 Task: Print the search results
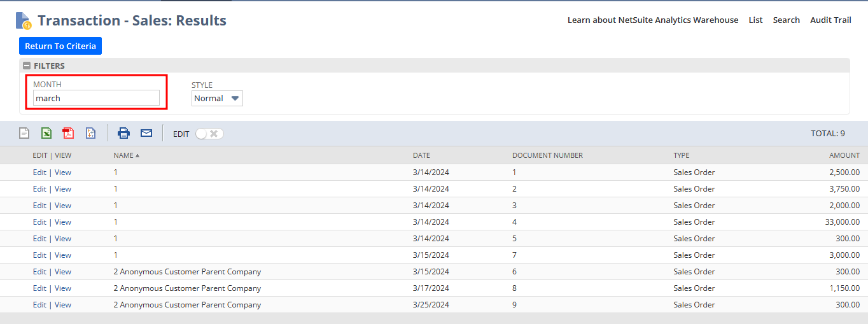tap(123, 133)
